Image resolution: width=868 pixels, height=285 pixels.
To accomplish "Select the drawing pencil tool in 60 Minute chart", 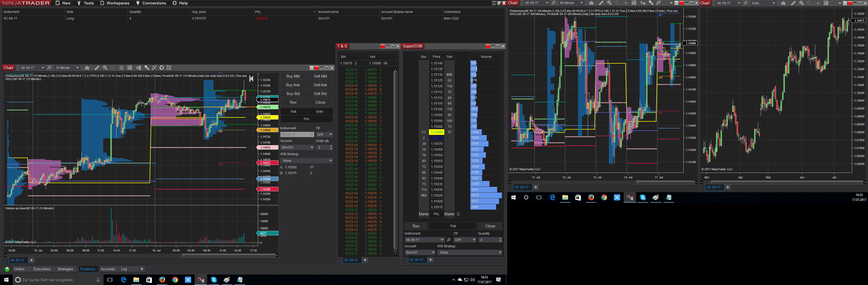I will [x=601, y=3].
